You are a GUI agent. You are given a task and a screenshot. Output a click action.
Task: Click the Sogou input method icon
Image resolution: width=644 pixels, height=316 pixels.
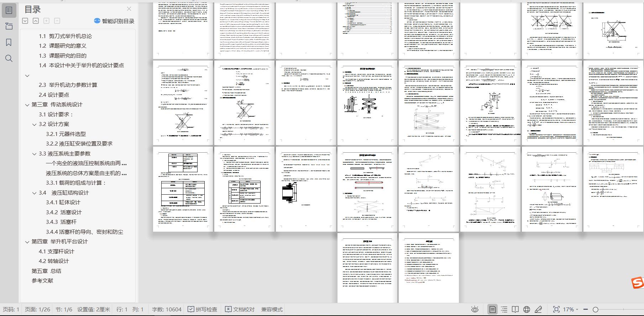click(638, 283)
